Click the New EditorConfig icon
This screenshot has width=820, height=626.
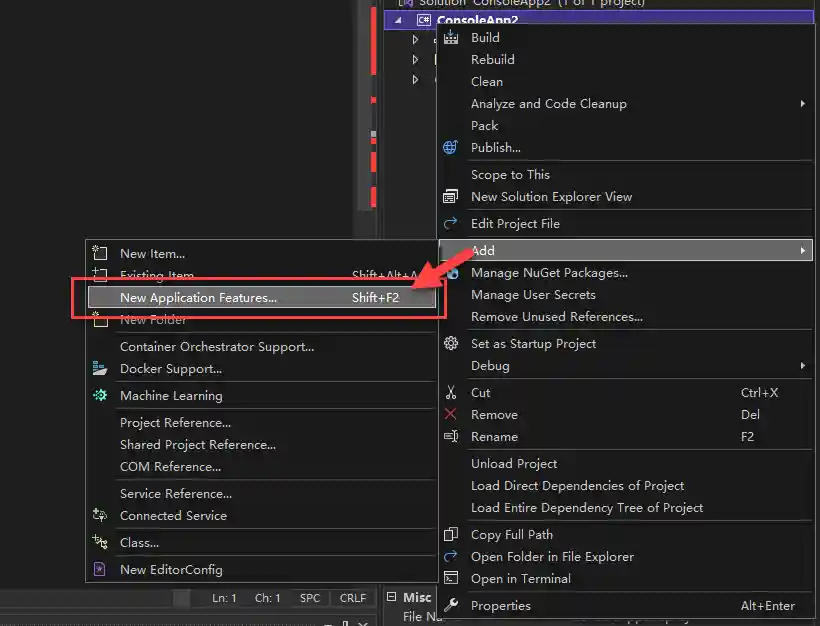(x=98, y=569)
